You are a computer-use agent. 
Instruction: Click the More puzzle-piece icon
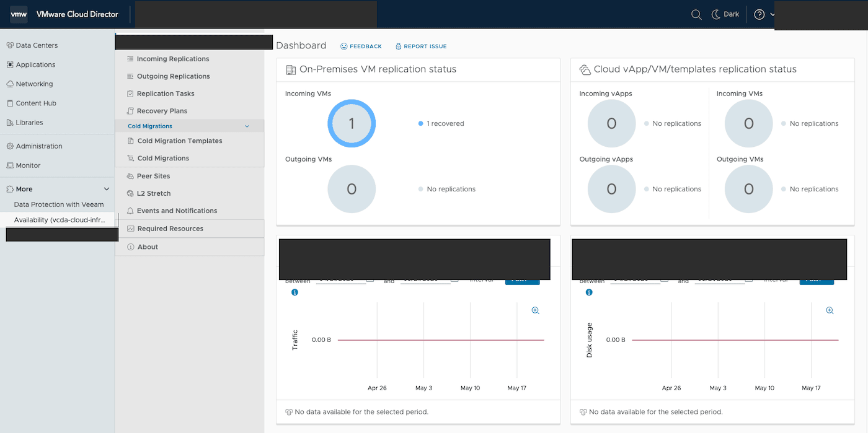coord(10,189)
